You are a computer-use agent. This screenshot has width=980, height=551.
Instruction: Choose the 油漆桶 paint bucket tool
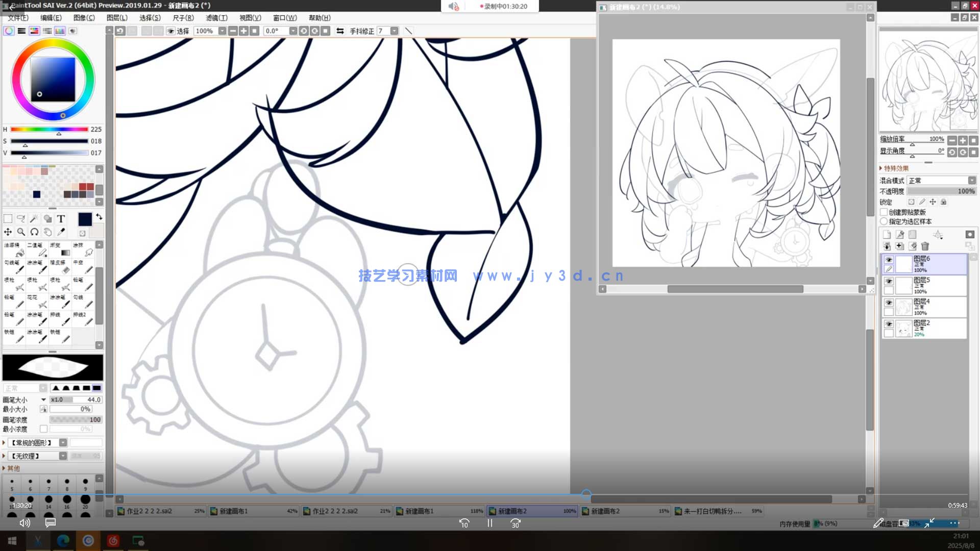14,249
